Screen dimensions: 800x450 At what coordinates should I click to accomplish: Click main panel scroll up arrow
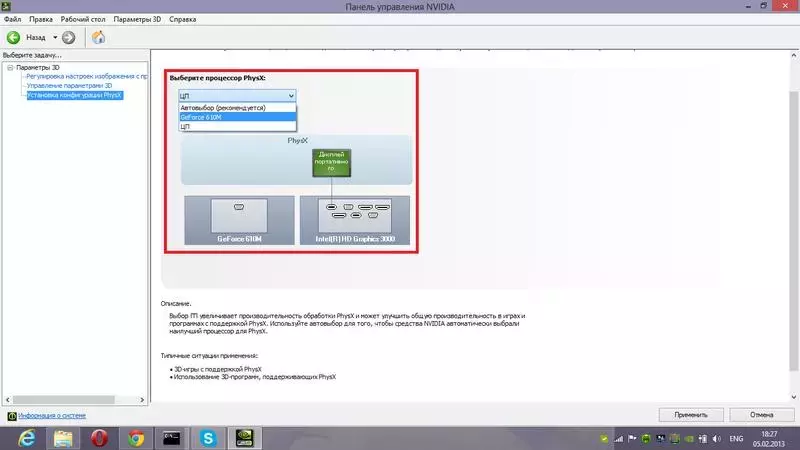click(793, 55)
